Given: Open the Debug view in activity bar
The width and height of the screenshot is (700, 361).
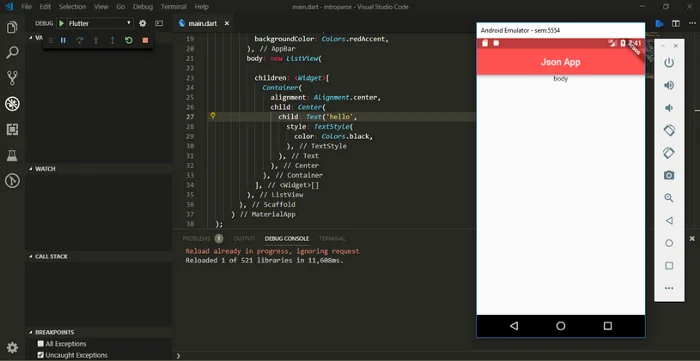Looking at the screenshot, I should point(12,104).
